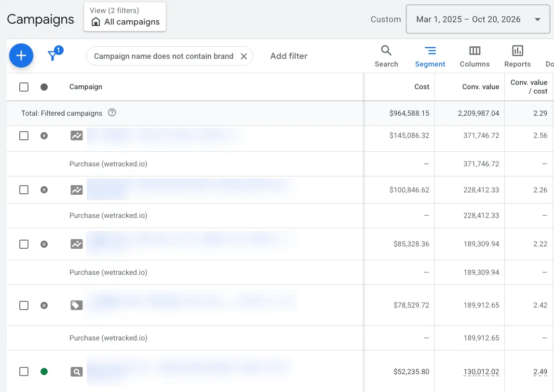Open the All campaigns view selector
Image resolution: width=554 pixels, height=392 pixels.
[x=125, y=16]
